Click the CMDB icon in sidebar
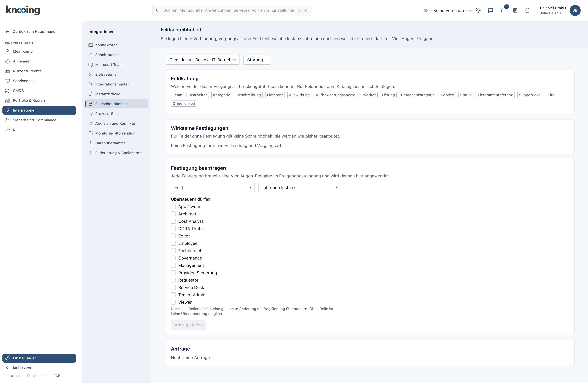588x383 pixels. point(7,91)
